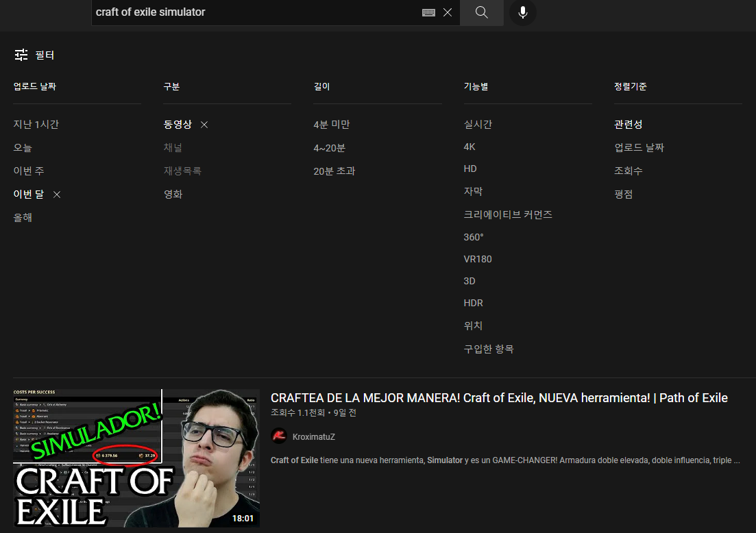Open the on-screen keyboard icon in search bar
The width and height of the screenshot is (756, 533).
[428, 12]
